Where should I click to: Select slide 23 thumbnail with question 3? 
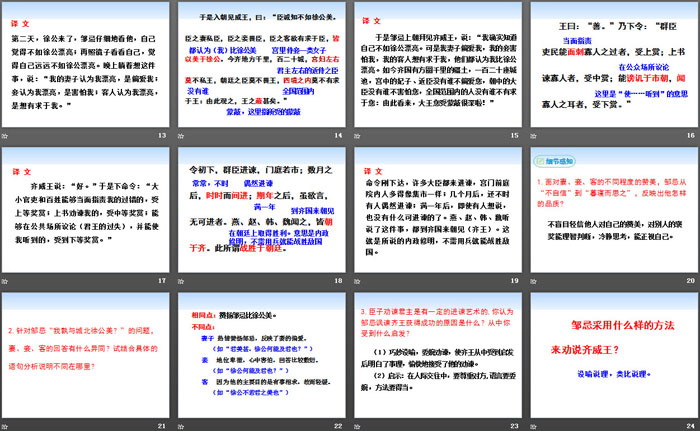[x=438, y=355]
